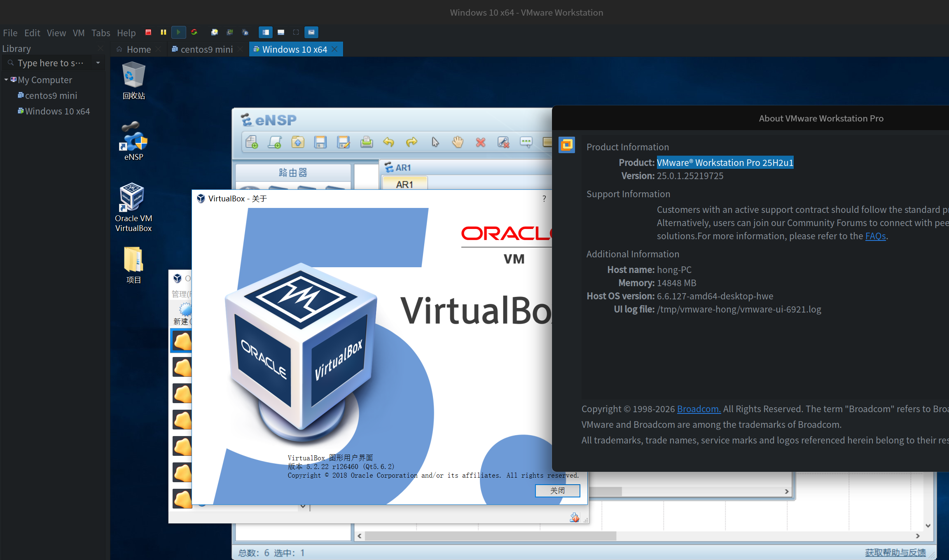
Task: Click the restart guest icon
Action: tap(194, 32)
